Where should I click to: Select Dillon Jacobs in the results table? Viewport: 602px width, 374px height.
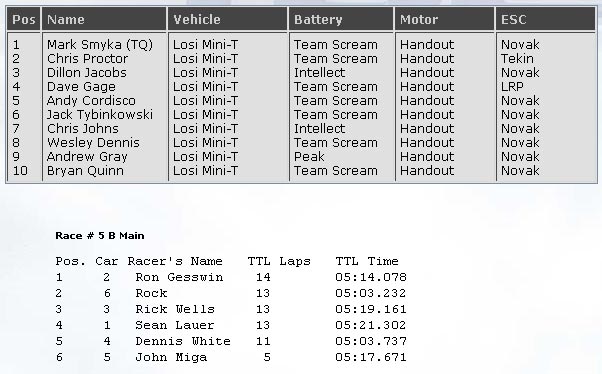coord(86,73)
